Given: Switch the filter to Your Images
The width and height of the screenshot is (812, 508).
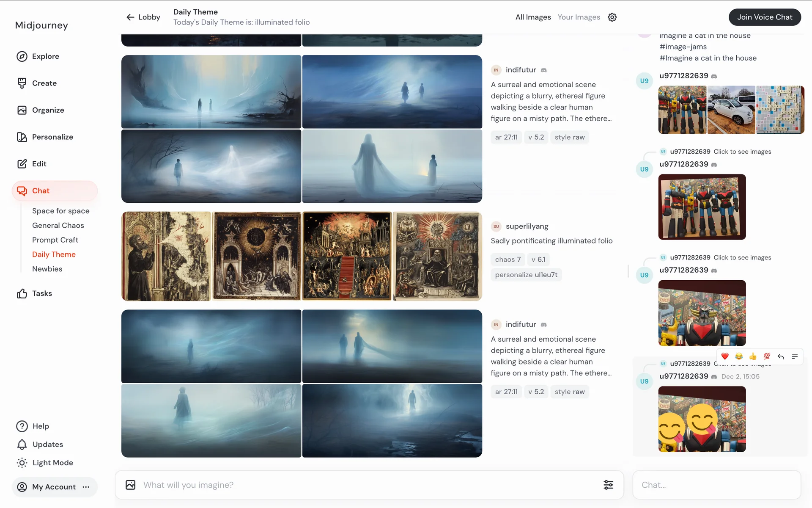Looking at the screenshot, I should [x=579, y=17].
